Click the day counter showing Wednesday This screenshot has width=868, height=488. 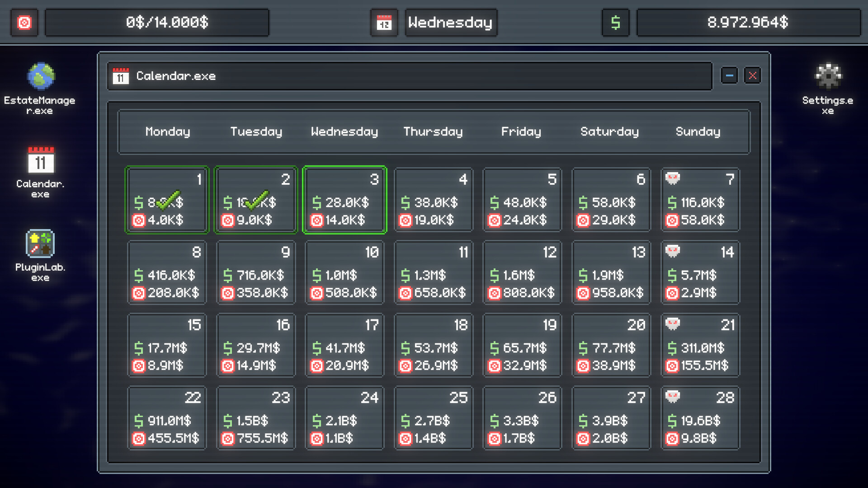pyautogui.click(x=450, y=23)
